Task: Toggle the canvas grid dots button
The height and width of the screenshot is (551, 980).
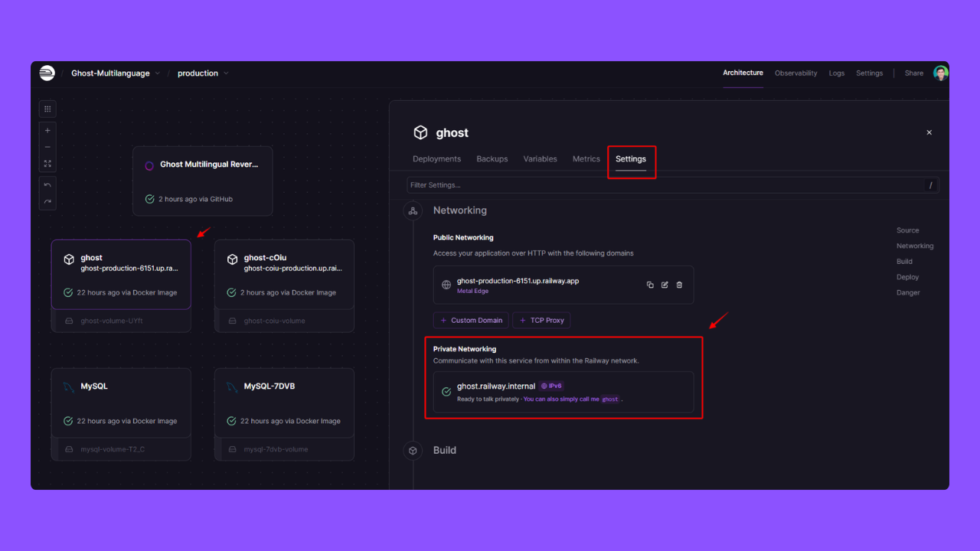Action: click(x=47, y=109)
